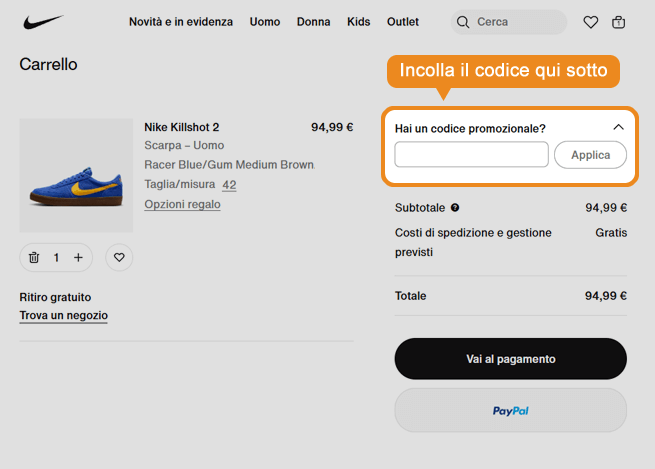
Task: Increase quantity with the plus icon
Action: [x=78, y=257]
